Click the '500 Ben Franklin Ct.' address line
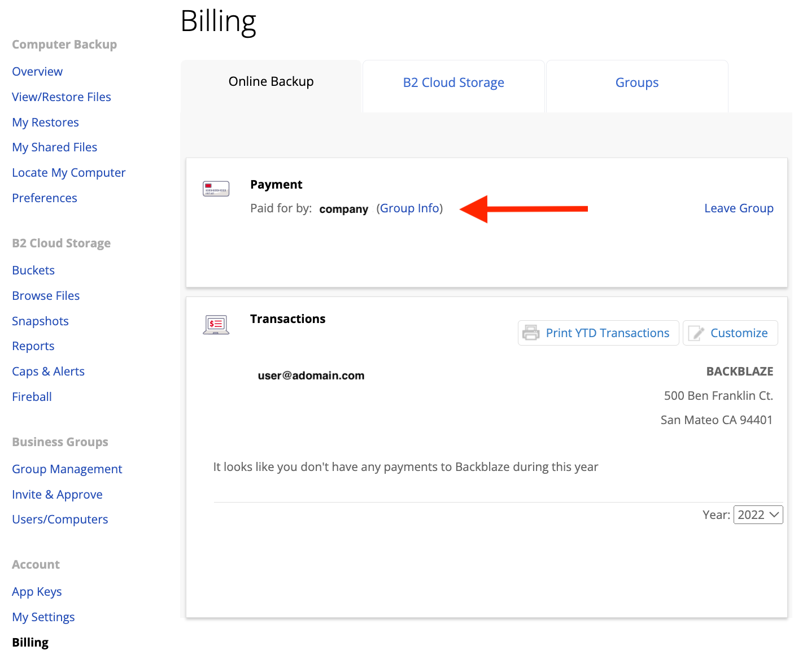807x672 pixels. [718, 396]
